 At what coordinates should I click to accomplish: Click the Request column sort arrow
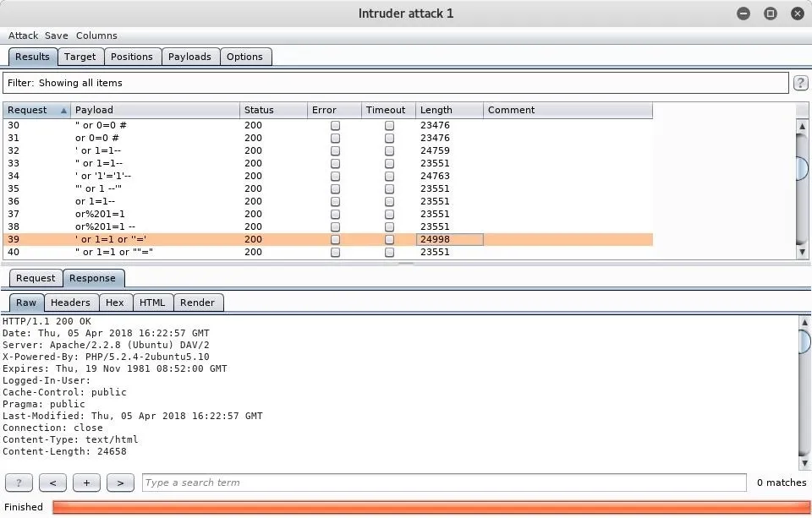[63, 111]
